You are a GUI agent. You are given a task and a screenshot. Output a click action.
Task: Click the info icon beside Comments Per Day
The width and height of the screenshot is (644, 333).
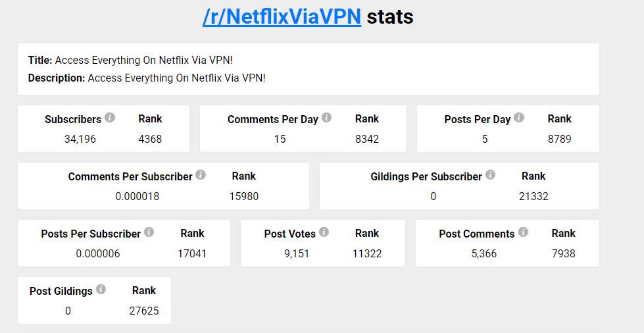pyautogui.click(x=326, y=118)
